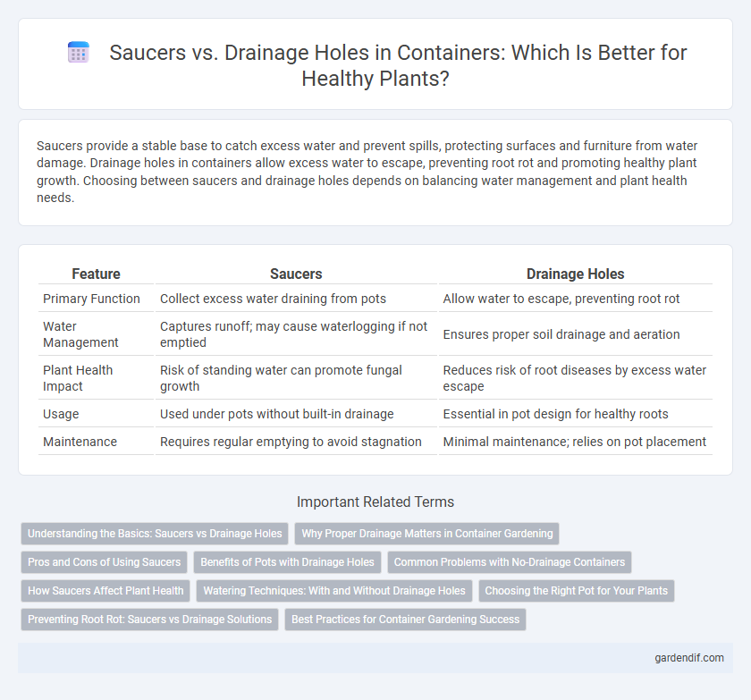Open Why Proper Drainage Matters in Container Gardening
This screenshot has height=700, width=751.
(x=426, y=534)
